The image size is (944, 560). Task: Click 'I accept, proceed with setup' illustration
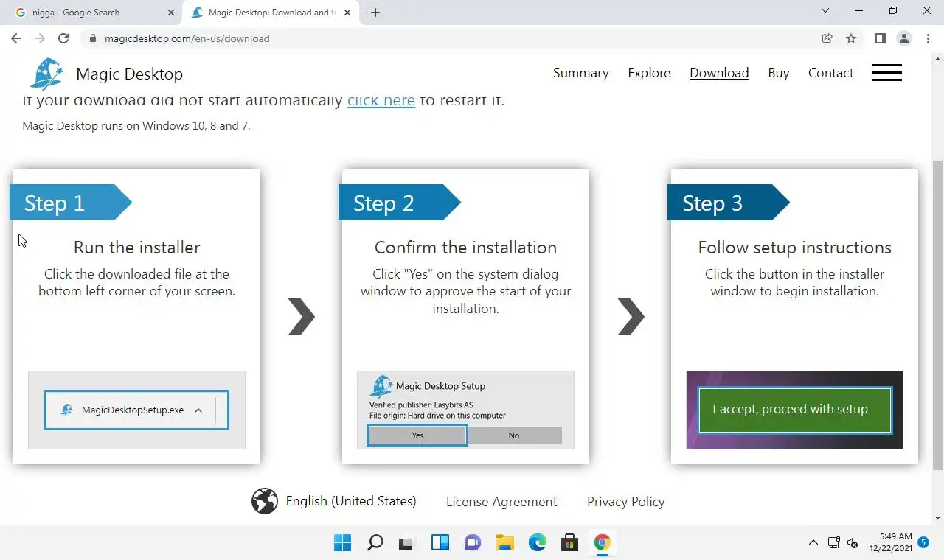795,410
